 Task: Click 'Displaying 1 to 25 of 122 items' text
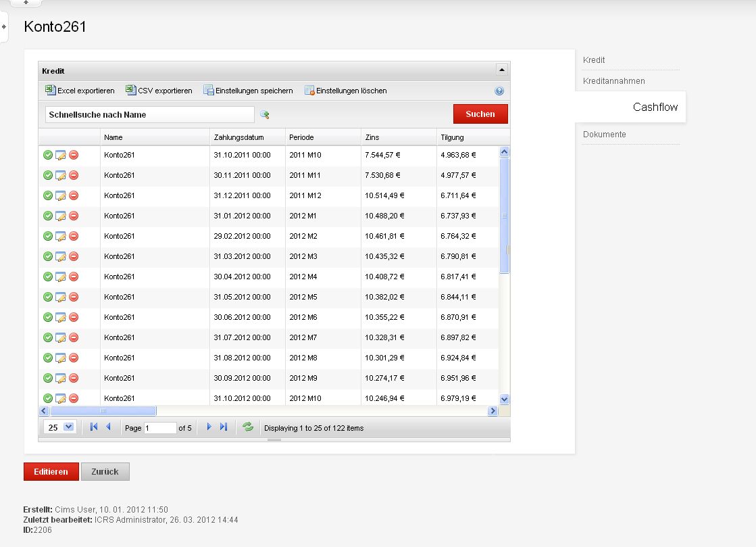tap(314, 428)
